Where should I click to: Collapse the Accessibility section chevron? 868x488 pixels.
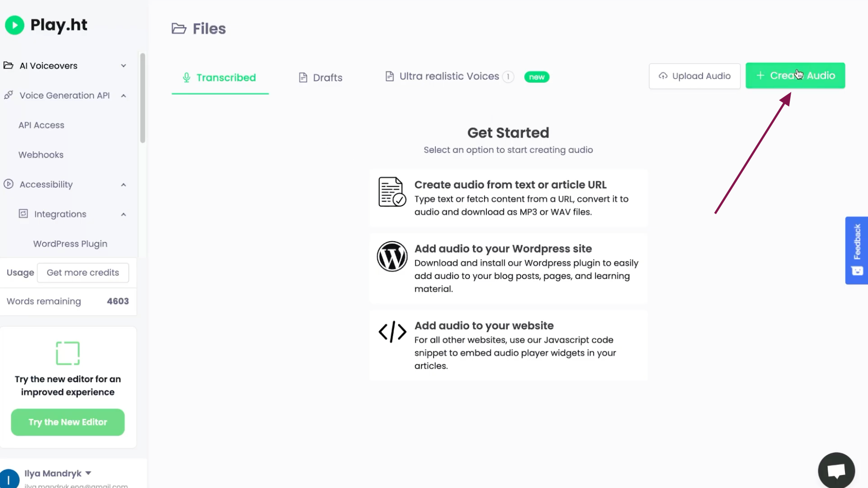click(123, 185)
